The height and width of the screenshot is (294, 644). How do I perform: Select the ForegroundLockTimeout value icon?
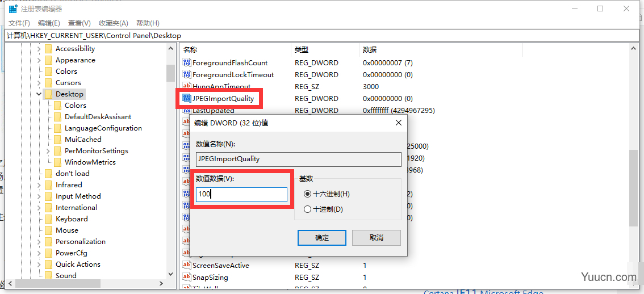click(x=187, y=75)
